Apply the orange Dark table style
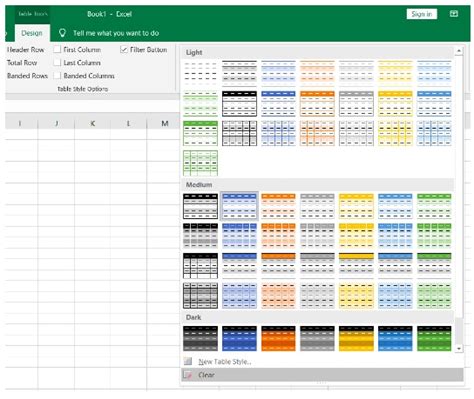 pyautogui.click(x=278, y=338)
